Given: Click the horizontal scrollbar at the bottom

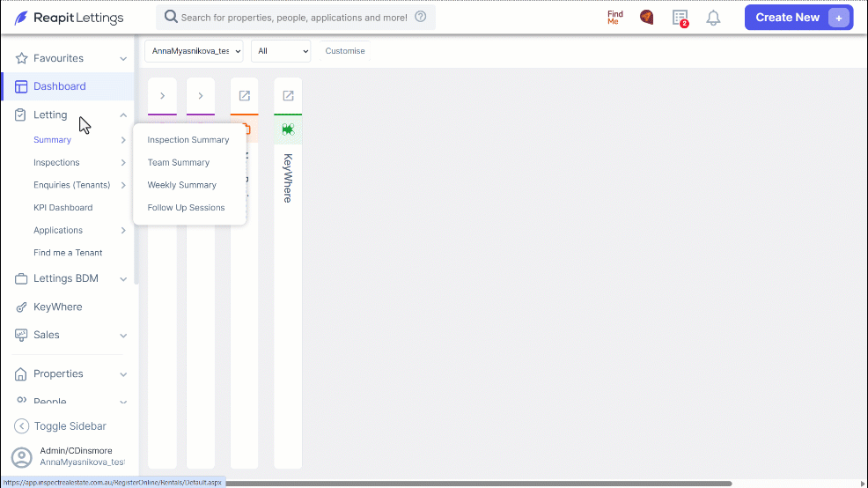Looking at the screenshot, I should click(x=478, y=484).
